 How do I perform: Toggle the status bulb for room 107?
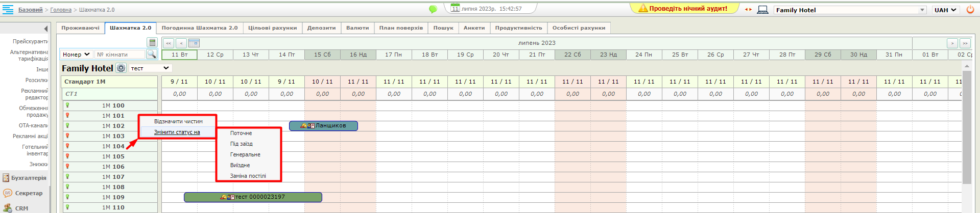[x=67, y=177]
